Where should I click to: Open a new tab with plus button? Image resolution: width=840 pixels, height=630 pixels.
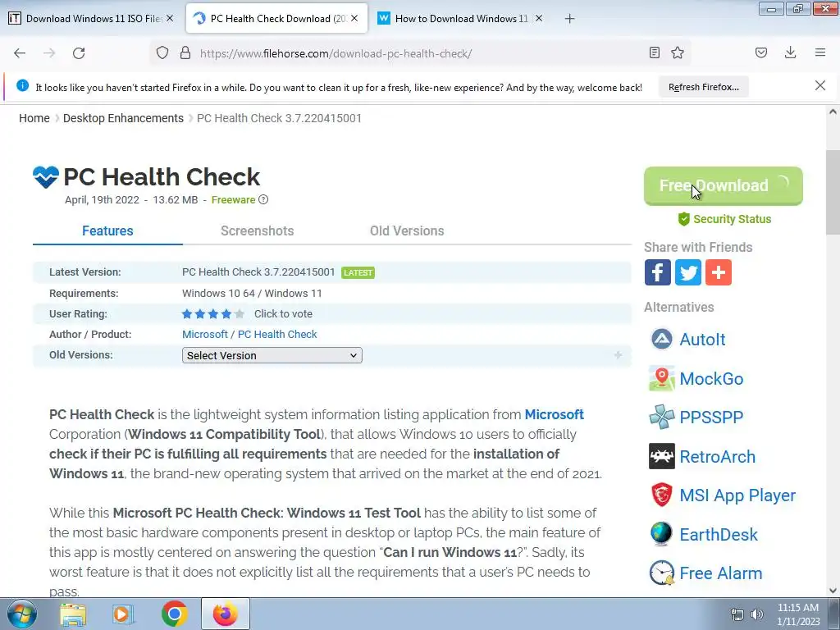pyautogui.click(x=569, y=19)
